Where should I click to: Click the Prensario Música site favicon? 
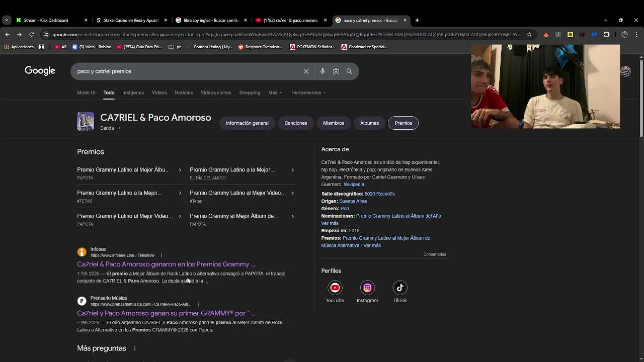82,301
